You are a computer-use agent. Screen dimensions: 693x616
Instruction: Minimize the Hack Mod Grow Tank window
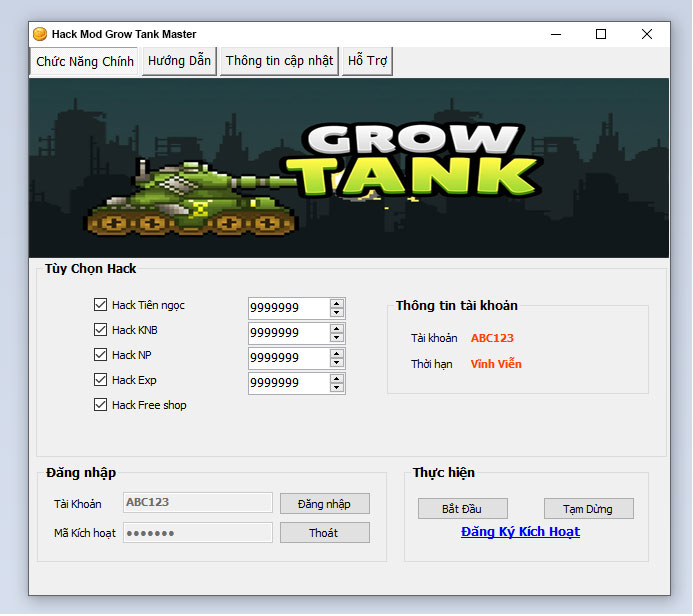[x=556, y=34]
